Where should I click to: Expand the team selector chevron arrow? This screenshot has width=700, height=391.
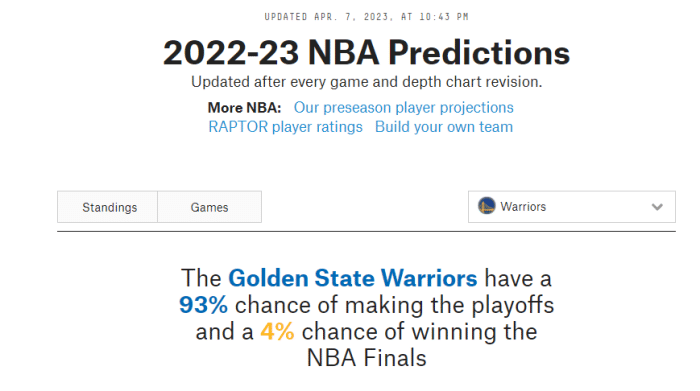pos(657,207)
